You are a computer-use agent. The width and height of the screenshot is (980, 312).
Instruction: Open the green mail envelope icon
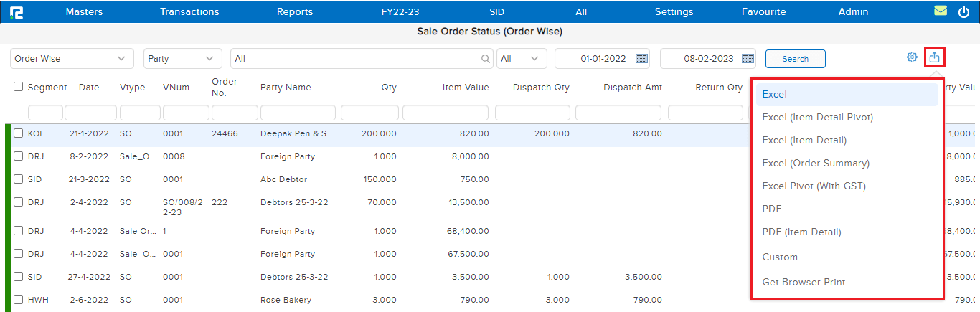[941, 11]
